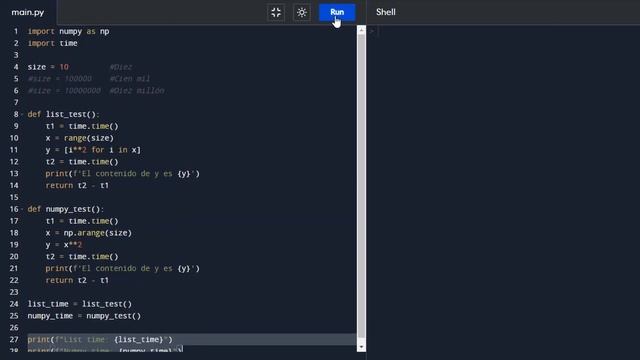Click the line 'import numpy as np'
Image resolution: width=640 pixels, height=360 pixels.
pos(69,31)
